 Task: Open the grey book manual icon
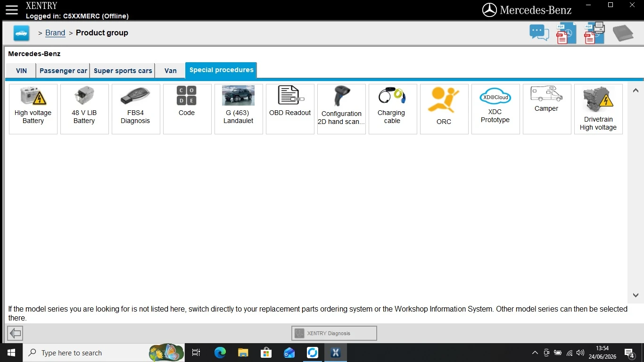(x=623, y=33)
